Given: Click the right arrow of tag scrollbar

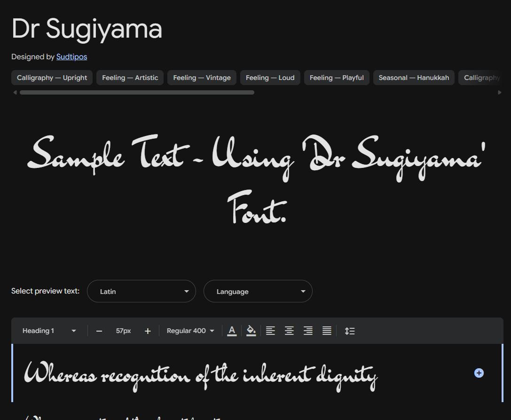Looking at the screenshot, I should point(500,93).
